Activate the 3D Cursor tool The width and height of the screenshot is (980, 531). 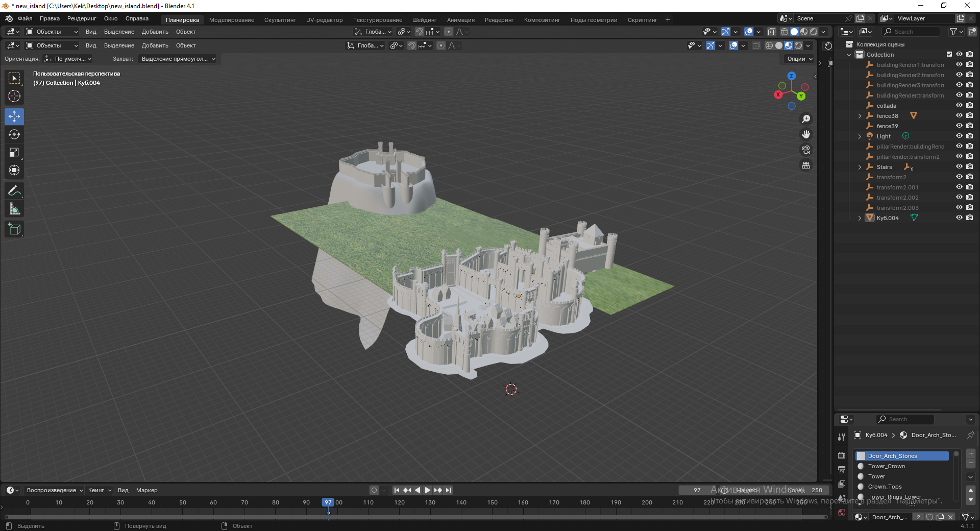pos(14,96)
